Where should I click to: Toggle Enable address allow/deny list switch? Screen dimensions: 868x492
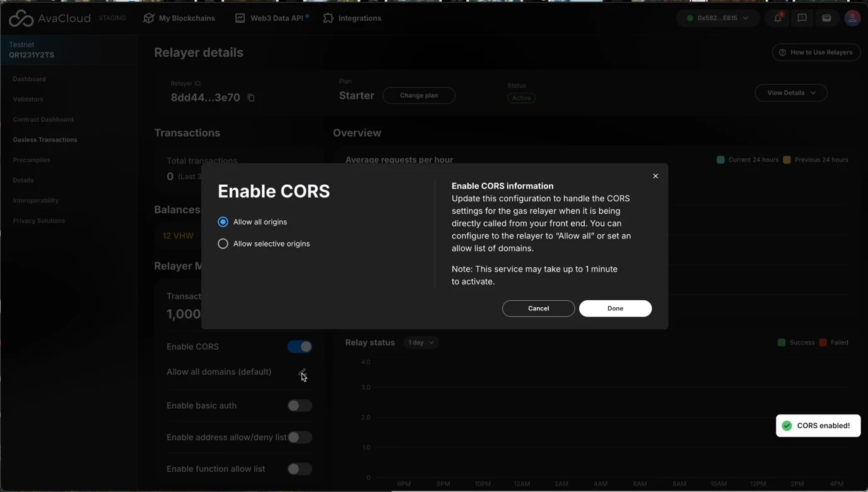click(300, 437)
